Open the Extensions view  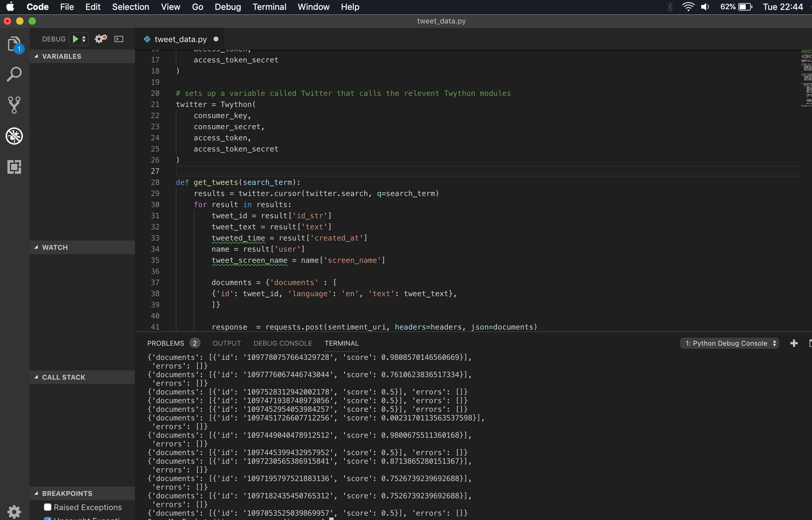point(14,167)
